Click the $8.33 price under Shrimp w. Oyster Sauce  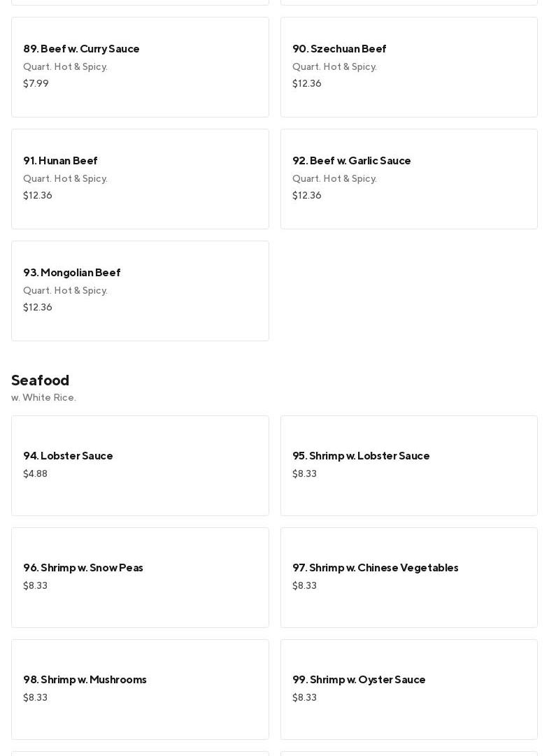[304, 698]
